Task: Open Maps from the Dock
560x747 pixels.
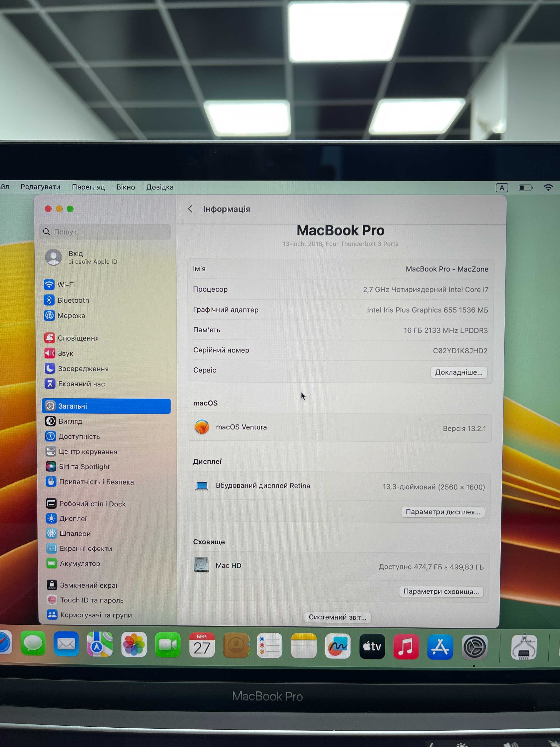Action: pyautogui.click(x=100, y=644)
